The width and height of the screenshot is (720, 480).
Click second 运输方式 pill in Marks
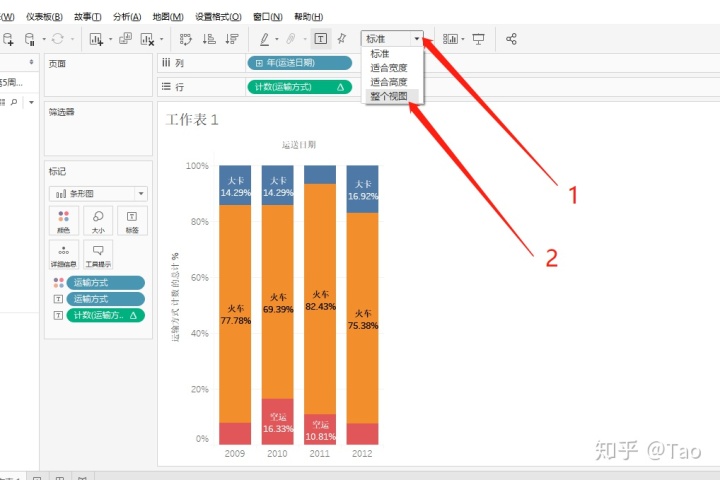pyautogui.click(x=106, y=299)
